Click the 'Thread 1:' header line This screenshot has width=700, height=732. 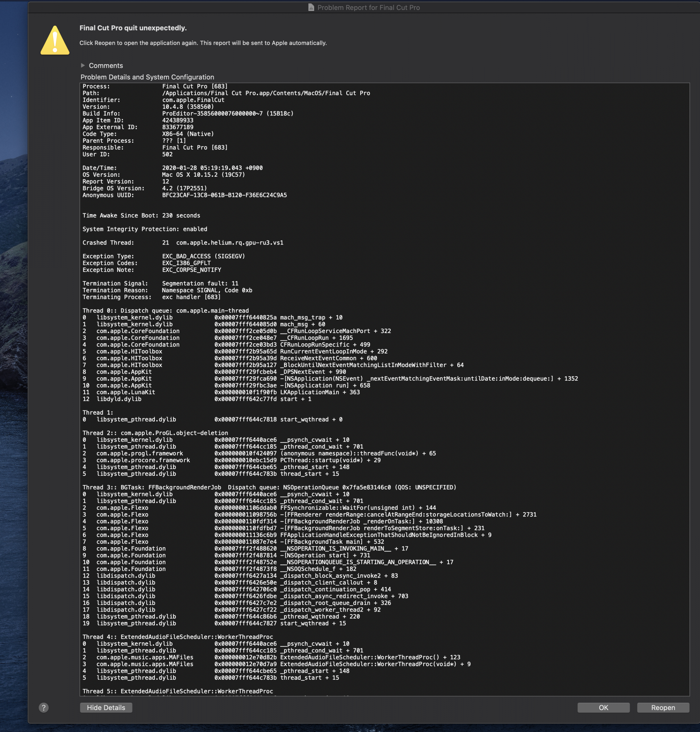98,412
